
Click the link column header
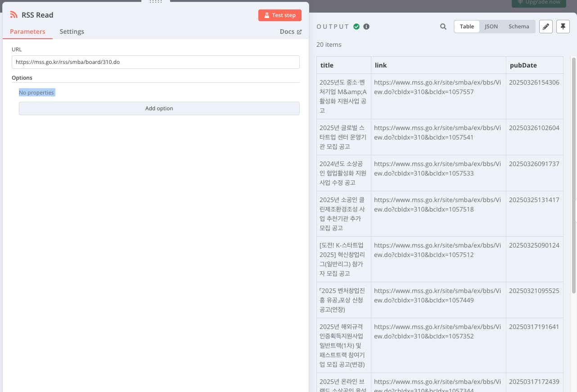(438, 65)
